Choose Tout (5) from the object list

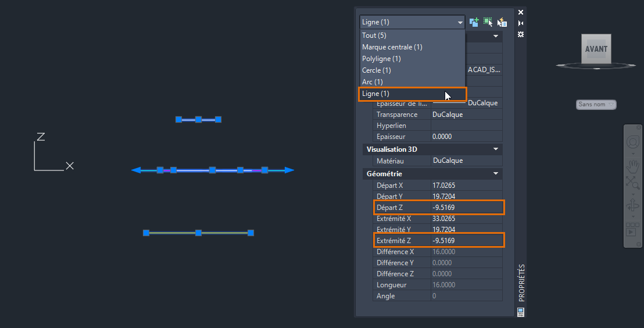click(412, 35)
